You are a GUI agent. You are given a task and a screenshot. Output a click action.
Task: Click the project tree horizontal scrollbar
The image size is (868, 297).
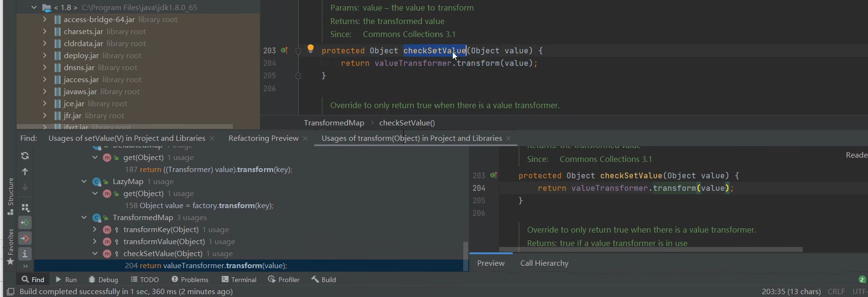pos(125,126)
